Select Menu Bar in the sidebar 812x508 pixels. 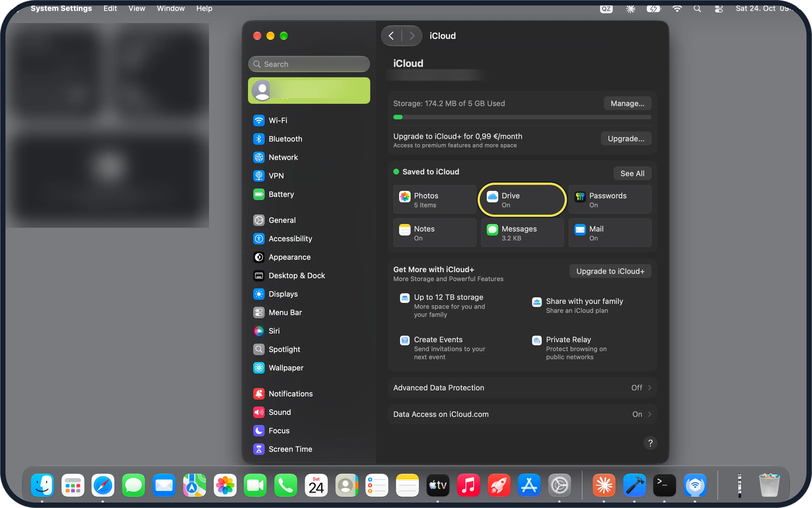[x=309, y=313]
